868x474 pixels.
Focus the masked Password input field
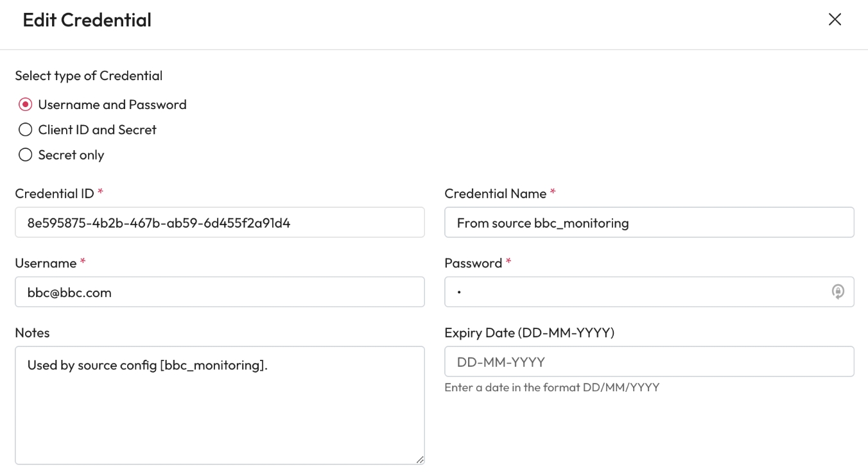click(636, 292)
